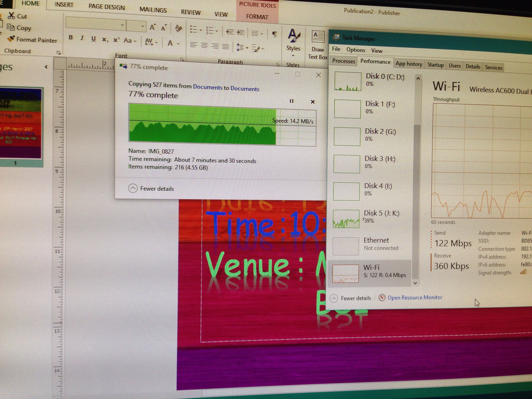Open Clipboard dialog launcher

[x=59, y=52]
